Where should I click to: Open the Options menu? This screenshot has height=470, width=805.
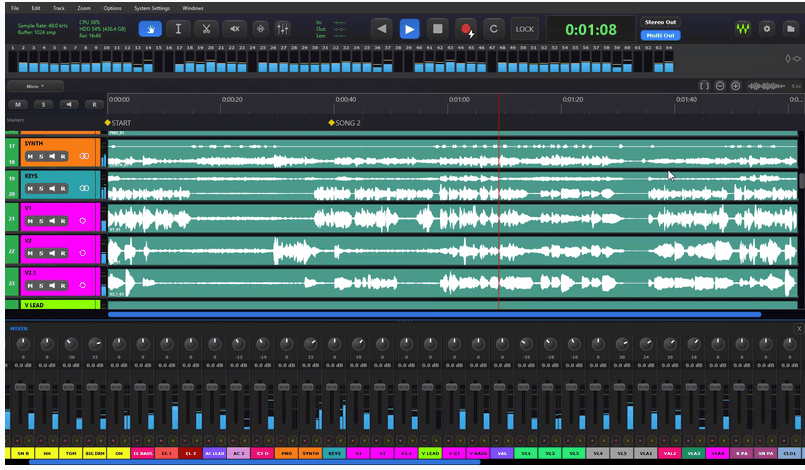pos(112,8)
